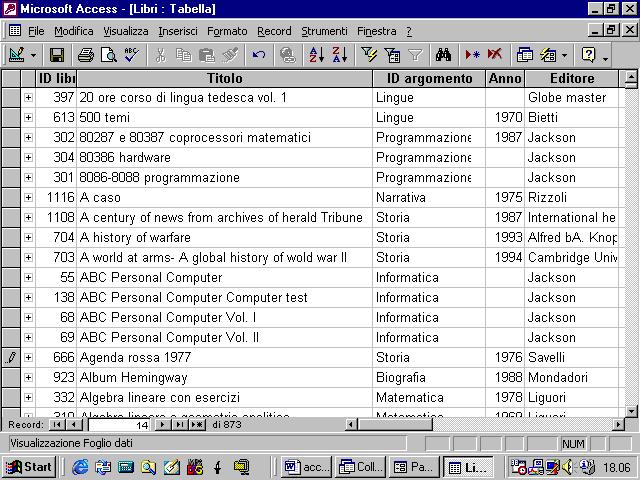Open the Finestra menu
640x480 pixels.
tap(376, 31)
